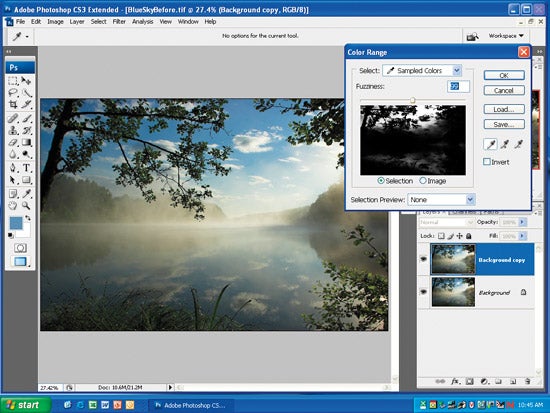
Task: Select the Selection radio button
Action: point(381,181)
